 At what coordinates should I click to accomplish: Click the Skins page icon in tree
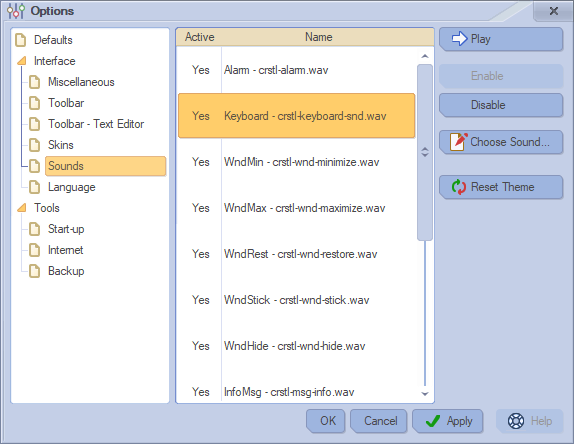pos(34,145)
